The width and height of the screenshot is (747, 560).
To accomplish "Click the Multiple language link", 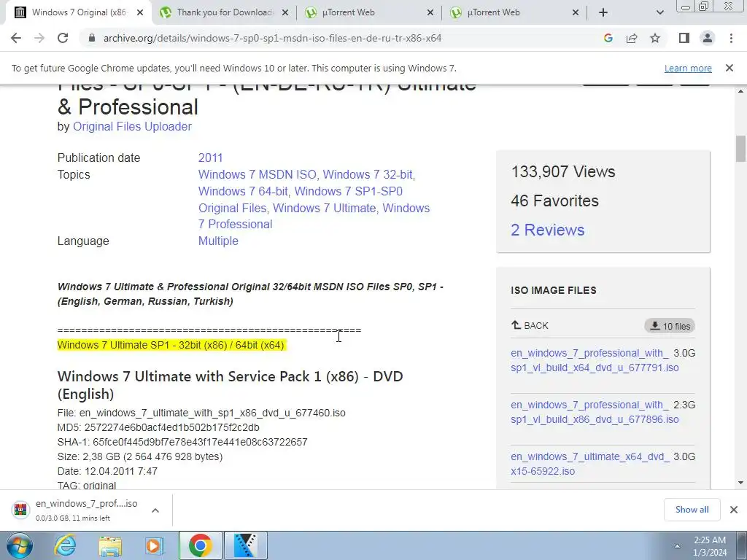I will [218, 241].
